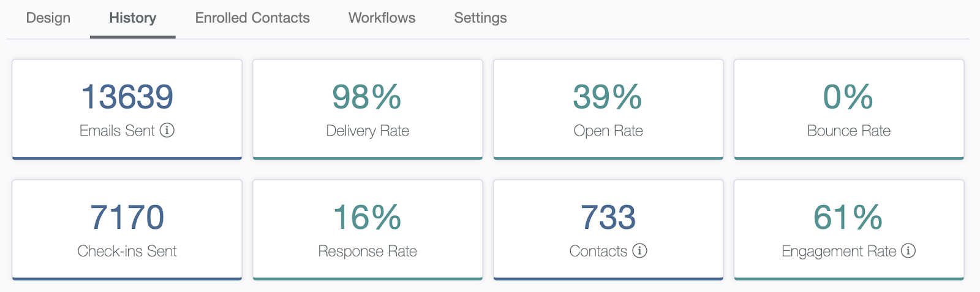Open the Engagement Rate info tooltip icon
Viewport: 980px width, 292px height.
(x=909, y=250)
